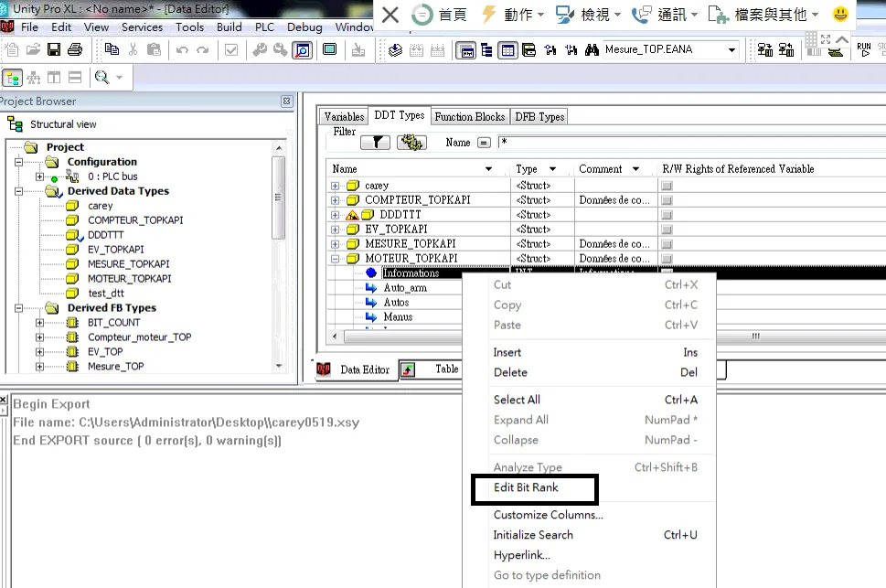Image resolution: width=886 pixels, height=588 pixels.
Task: Select the Functional view hierarchy icon
Action: pyautogui.click(x=33, y=78)
